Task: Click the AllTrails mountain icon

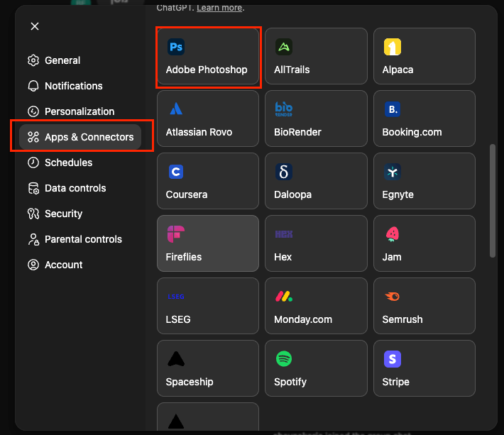Action: click(284, 47)
